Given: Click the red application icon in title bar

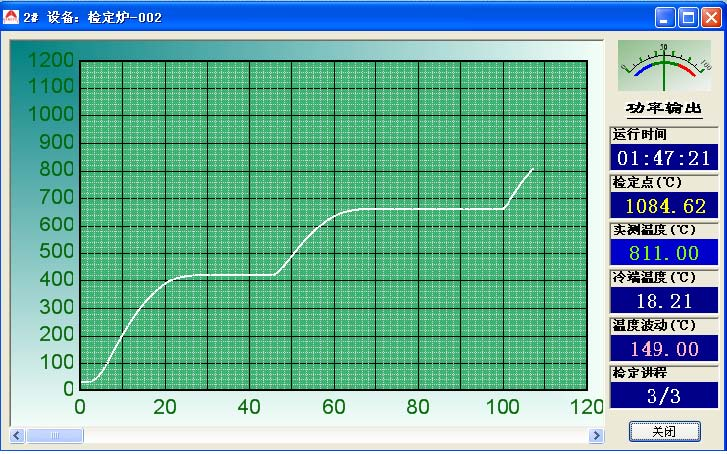Looking at the screenshot, I should point(11,17).
